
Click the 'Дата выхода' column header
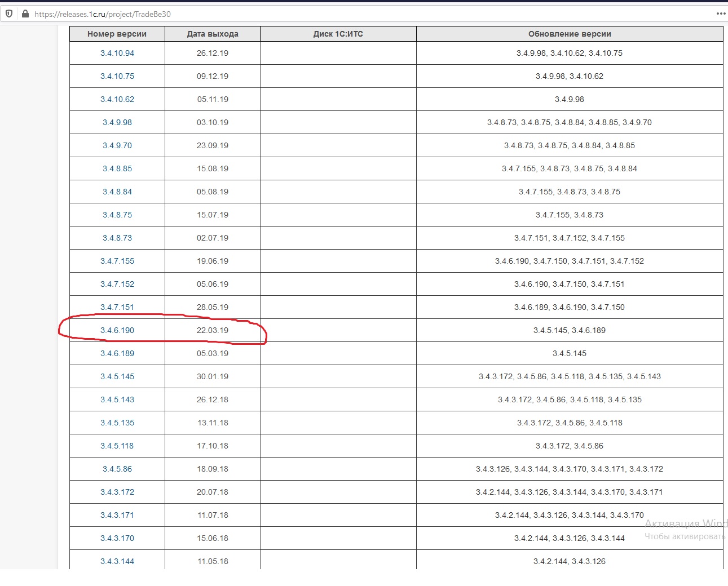click(213, 34)
